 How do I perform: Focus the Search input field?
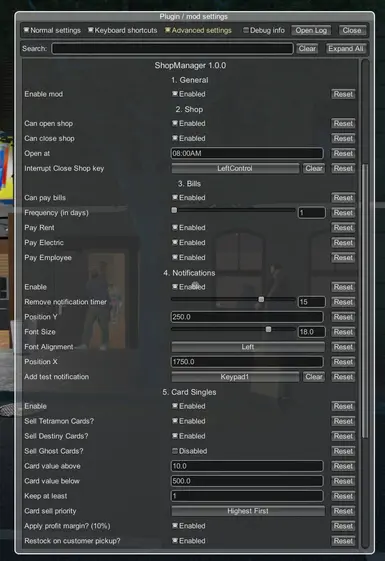[x=172, y=49]
